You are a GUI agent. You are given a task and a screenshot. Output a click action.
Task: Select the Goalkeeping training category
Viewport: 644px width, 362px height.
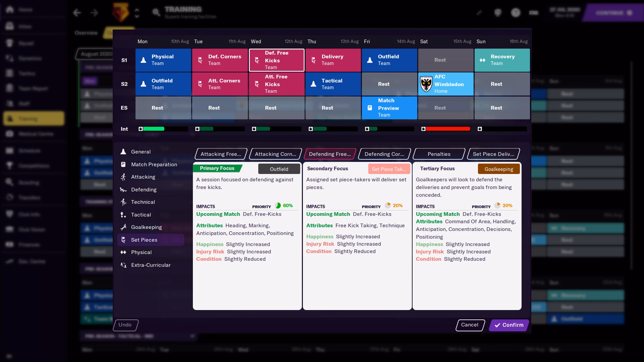[x=146, y=227]
